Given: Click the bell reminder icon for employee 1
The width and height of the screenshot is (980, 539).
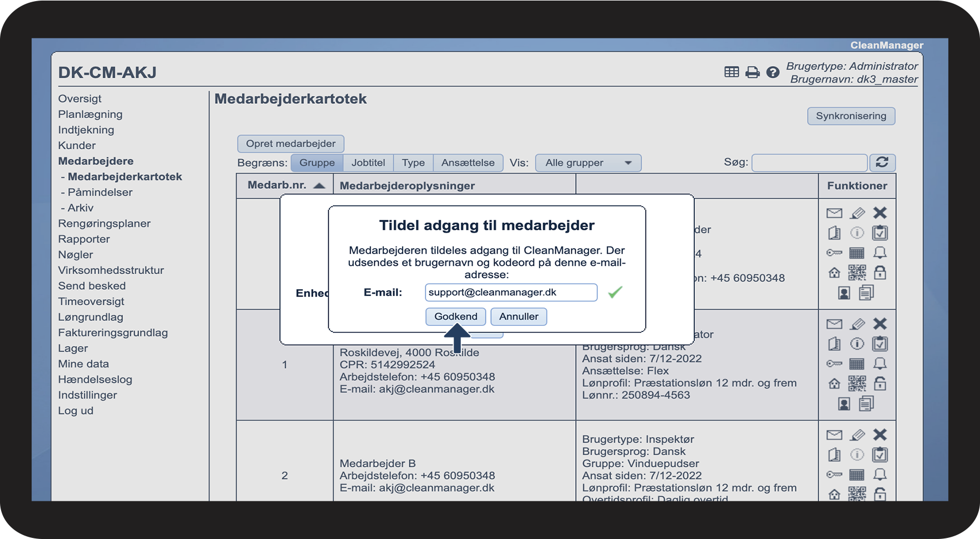Looking at the screenshot, I should pyautogui.click(x=880, y=364).
